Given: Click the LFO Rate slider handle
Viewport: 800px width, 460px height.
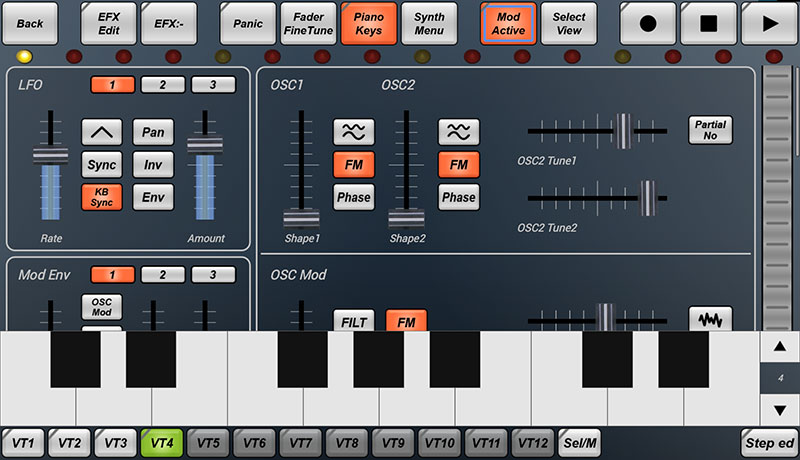Looking at the screenshot, I should tap(51, 156).
